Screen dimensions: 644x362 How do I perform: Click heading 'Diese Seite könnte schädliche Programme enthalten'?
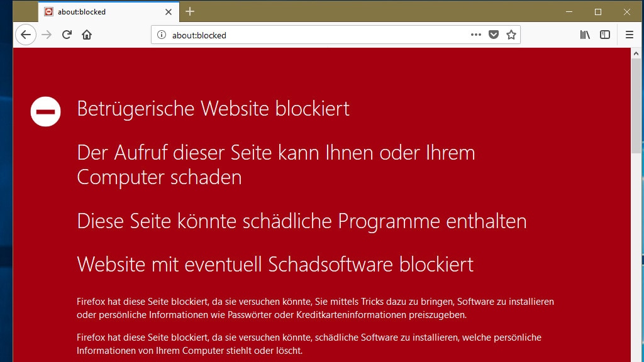pyautogui.click(x=301, y=221)
